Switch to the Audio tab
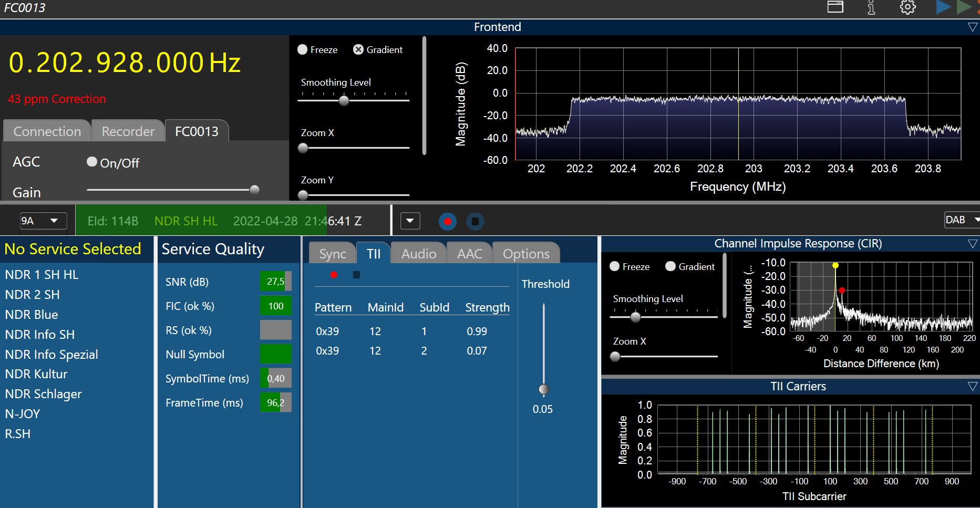 pos(419,253)
